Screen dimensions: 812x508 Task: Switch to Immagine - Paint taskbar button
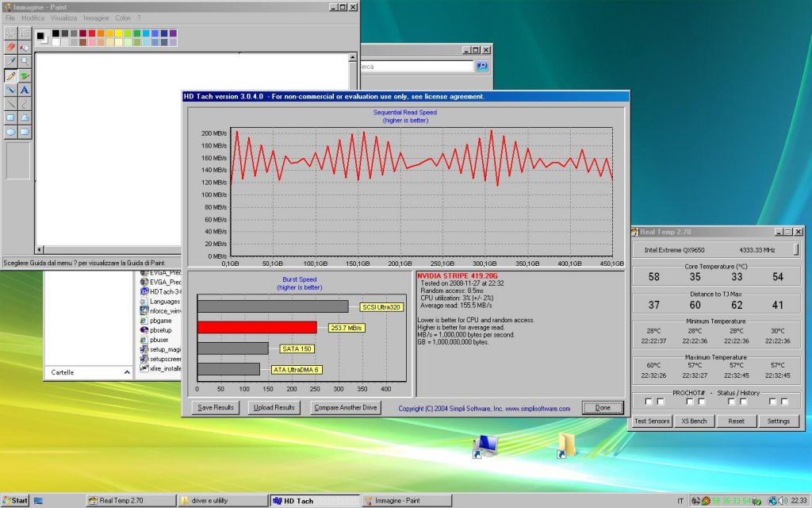point(407,501)
